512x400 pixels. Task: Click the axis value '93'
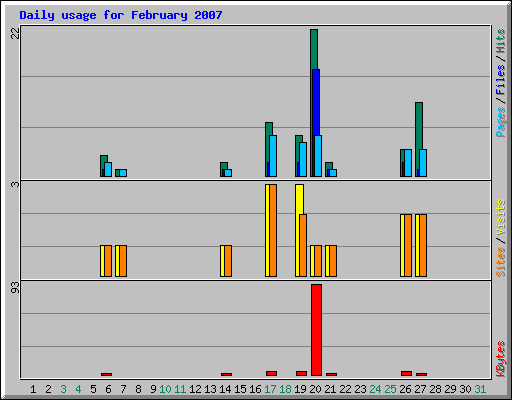click(15, 288)
